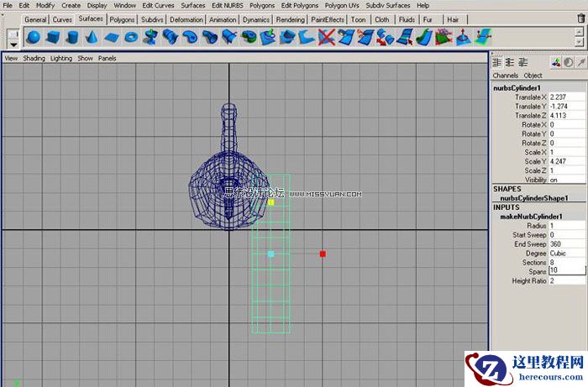This screenshot has height=387, width=588.
Task: Open the Channels menu in channel box
Action: coord(505,76)
